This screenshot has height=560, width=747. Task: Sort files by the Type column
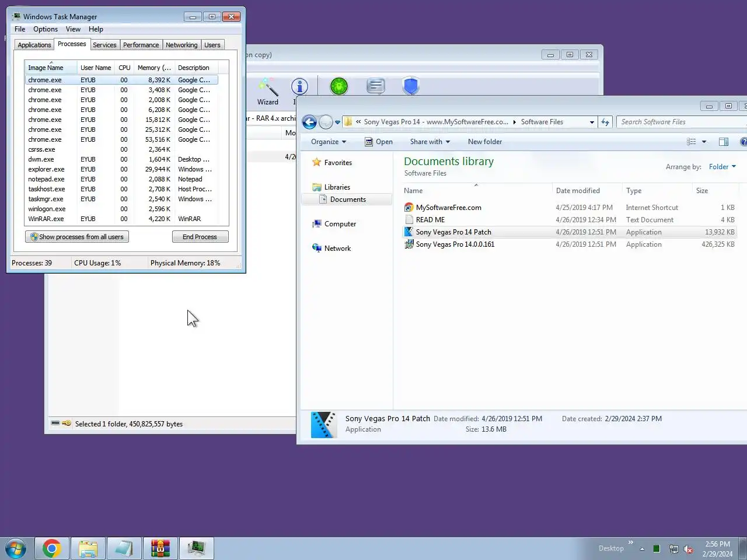(657, 191)
